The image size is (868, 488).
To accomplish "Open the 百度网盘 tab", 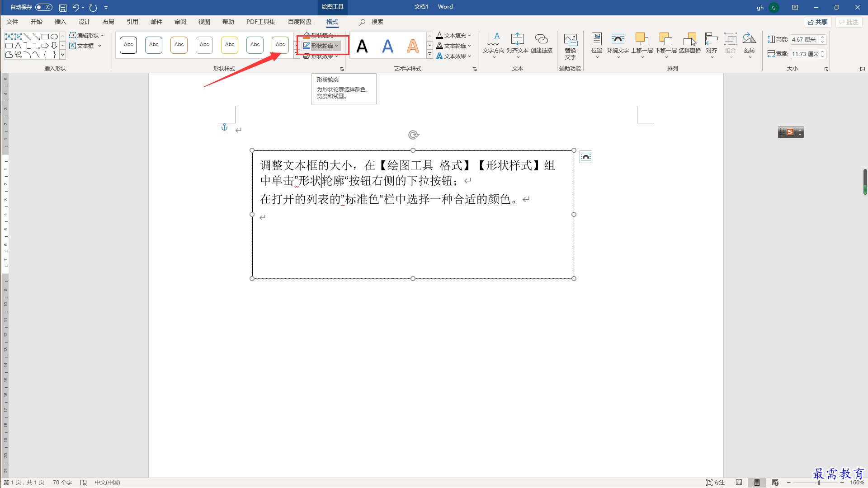I will click(x=300, y=22).
